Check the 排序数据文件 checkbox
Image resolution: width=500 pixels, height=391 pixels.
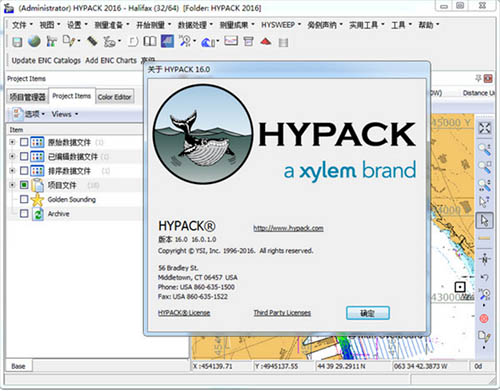[x=24, y=171]
